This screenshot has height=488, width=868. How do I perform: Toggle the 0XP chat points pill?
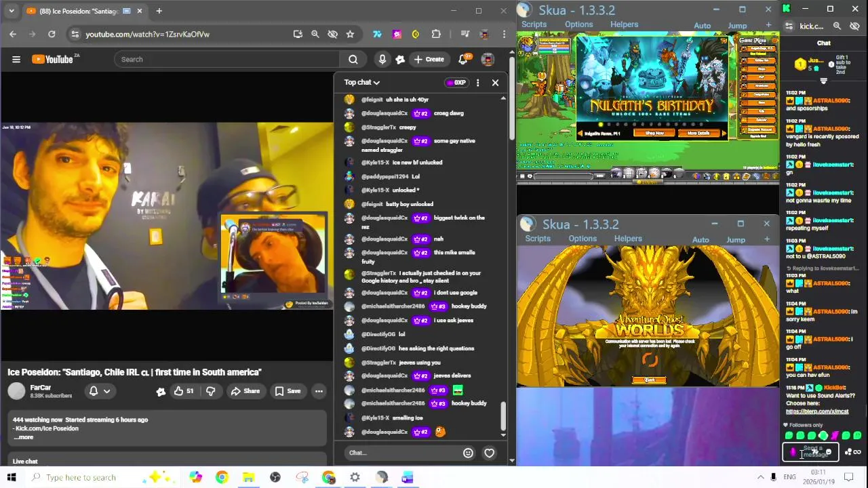coord(456,83)
